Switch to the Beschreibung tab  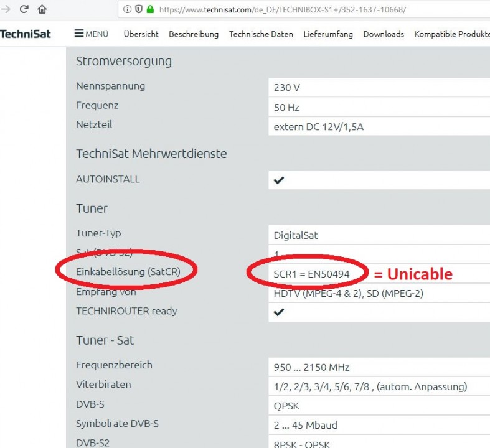[x=194, y=34]
